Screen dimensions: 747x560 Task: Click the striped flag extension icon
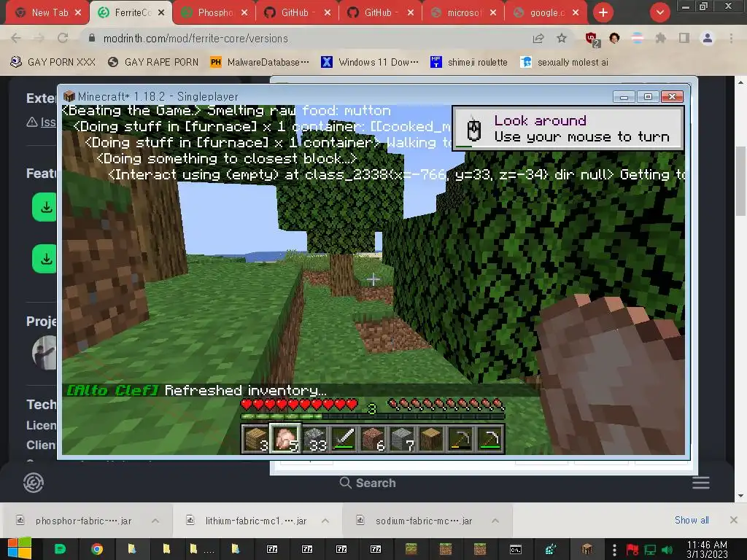pyautogui.click(x=638, y=38)
